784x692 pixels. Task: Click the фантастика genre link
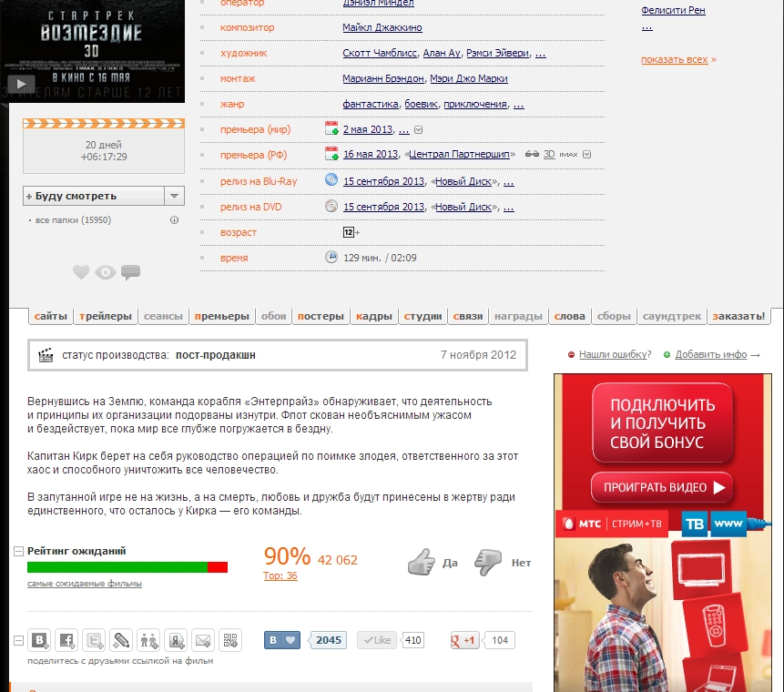371,104
